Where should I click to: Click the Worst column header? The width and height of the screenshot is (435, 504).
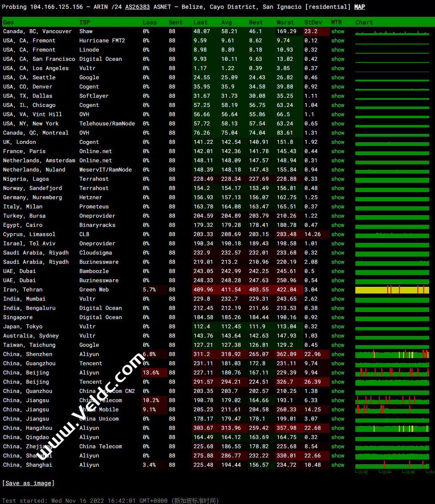[285, 22]
